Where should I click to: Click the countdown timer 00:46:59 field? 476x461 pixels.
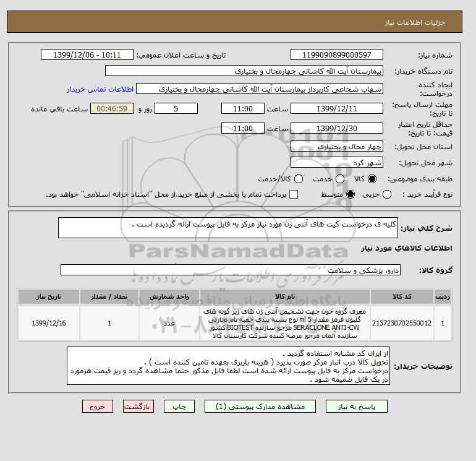112,108
